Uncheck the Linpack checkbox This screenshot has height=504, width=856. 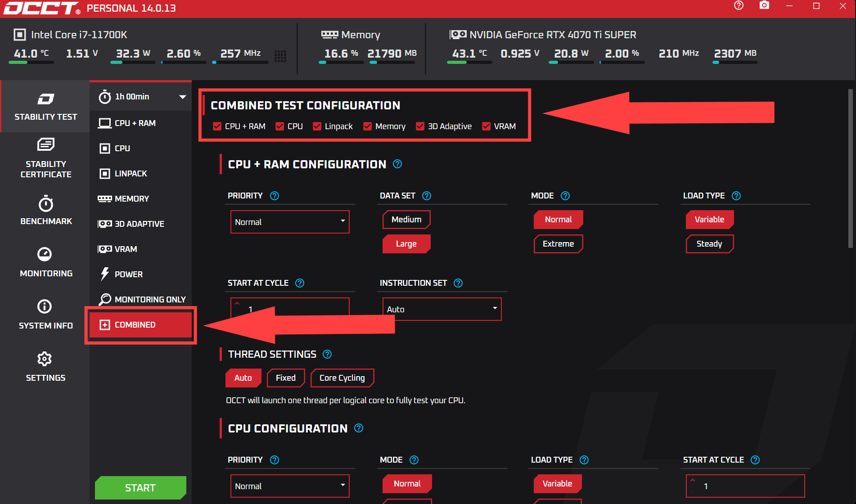[317, 126]
